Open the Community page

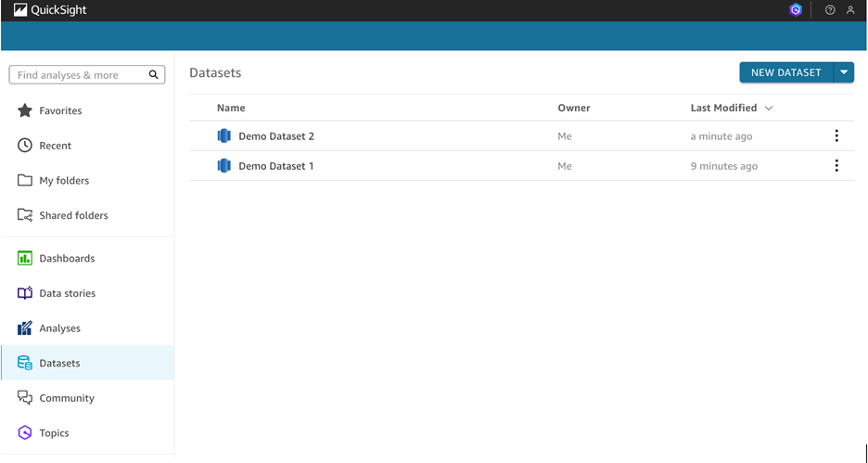point(67,398)
